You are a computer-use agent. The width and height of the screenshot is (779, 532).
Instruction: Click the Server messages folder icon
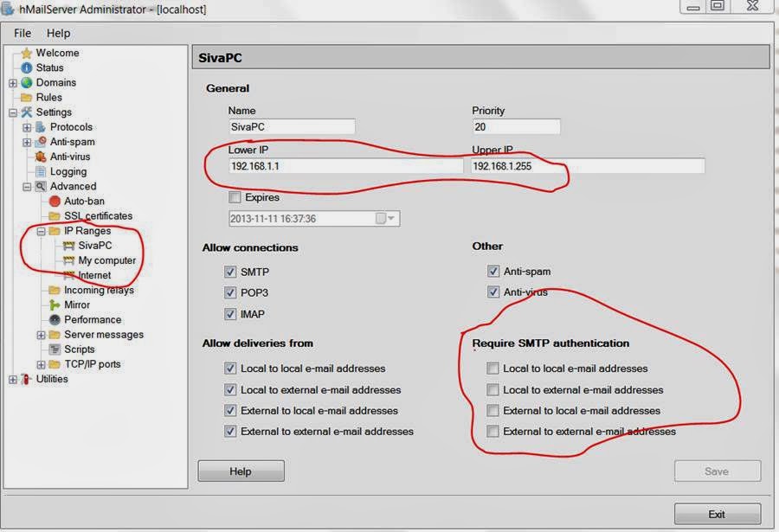click(55, 335)
